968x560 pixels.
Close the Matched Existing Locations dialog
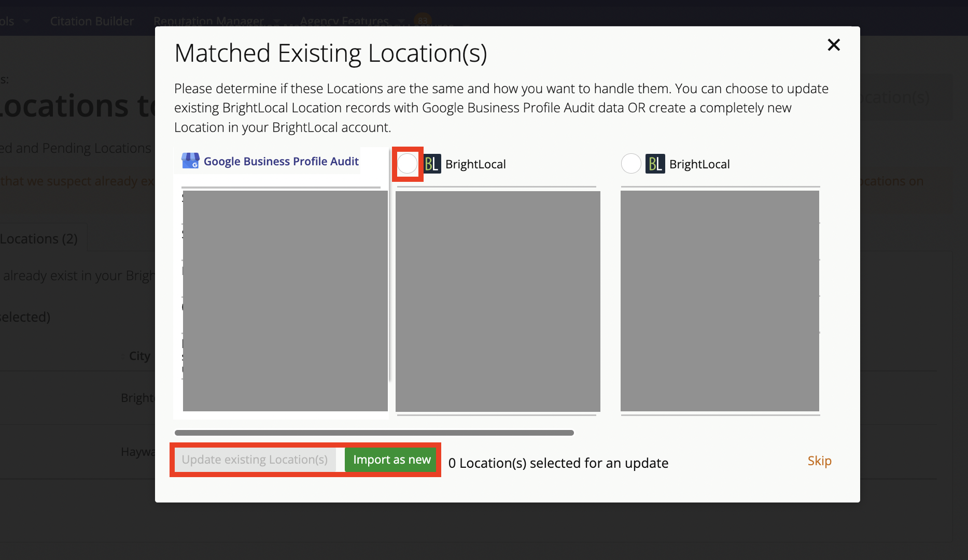(x=834, y=45)
